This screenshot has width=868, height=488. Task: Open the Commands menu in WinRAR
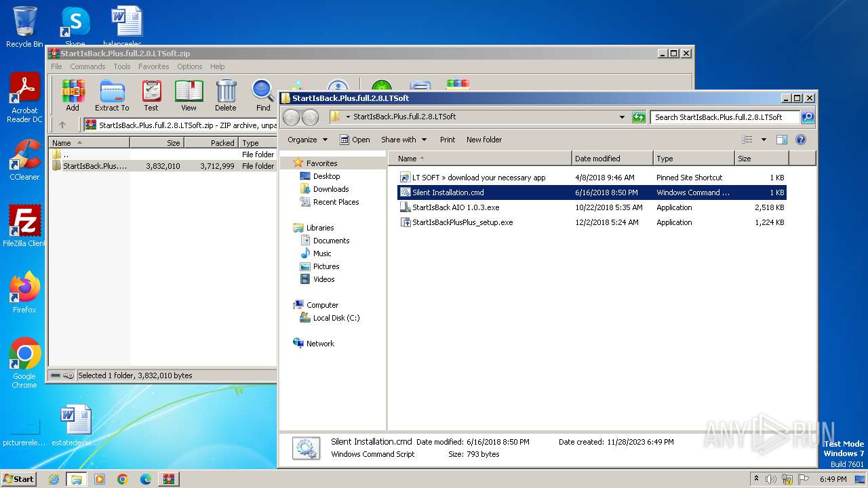87,66
